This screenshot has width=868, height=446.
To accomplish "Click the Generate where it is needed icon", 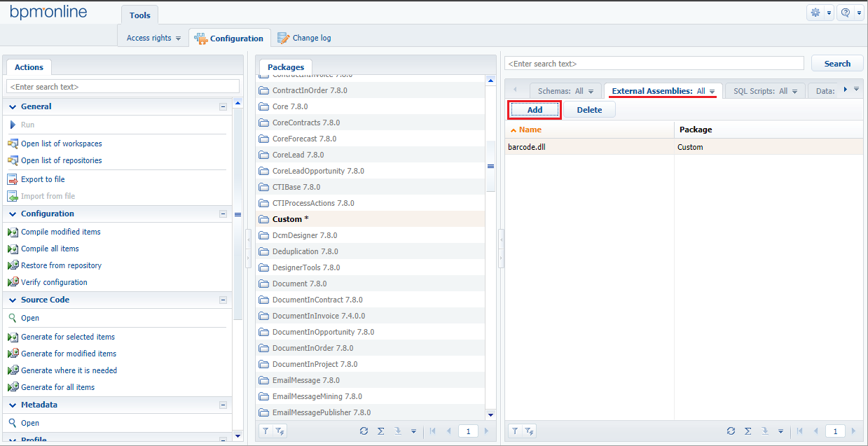I will click(x=13, y=370).
